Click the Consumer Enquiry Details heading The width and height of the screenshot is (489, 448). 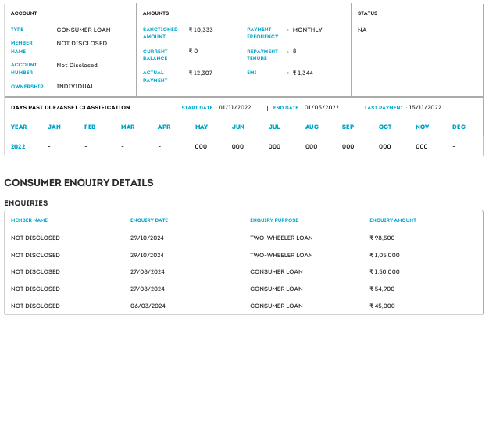pyautogui.click(x=79, y=183)
